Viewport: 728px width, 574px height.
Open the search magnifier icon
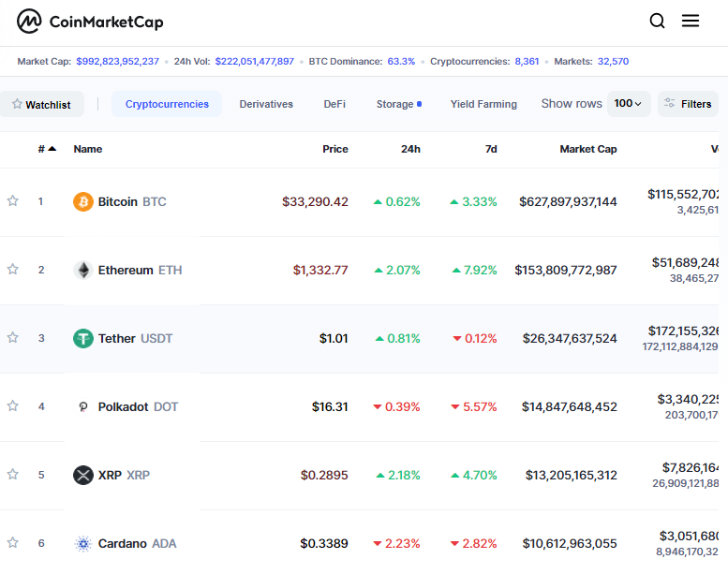coord(657,21)
